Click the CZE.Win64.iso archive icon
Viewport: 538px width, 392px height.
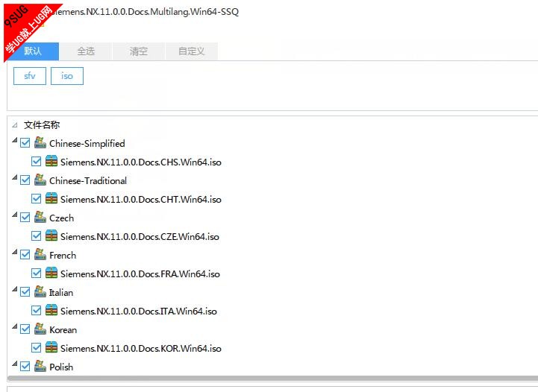point(51,235)
